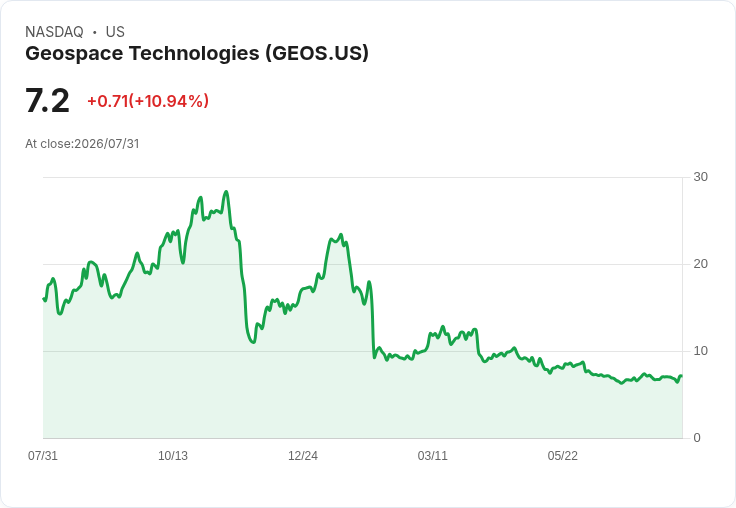Screen dimensions: 736x508
Task: Click the 05/22 x-axis date label
Action: pyautogui.click(x=563, y=455)
